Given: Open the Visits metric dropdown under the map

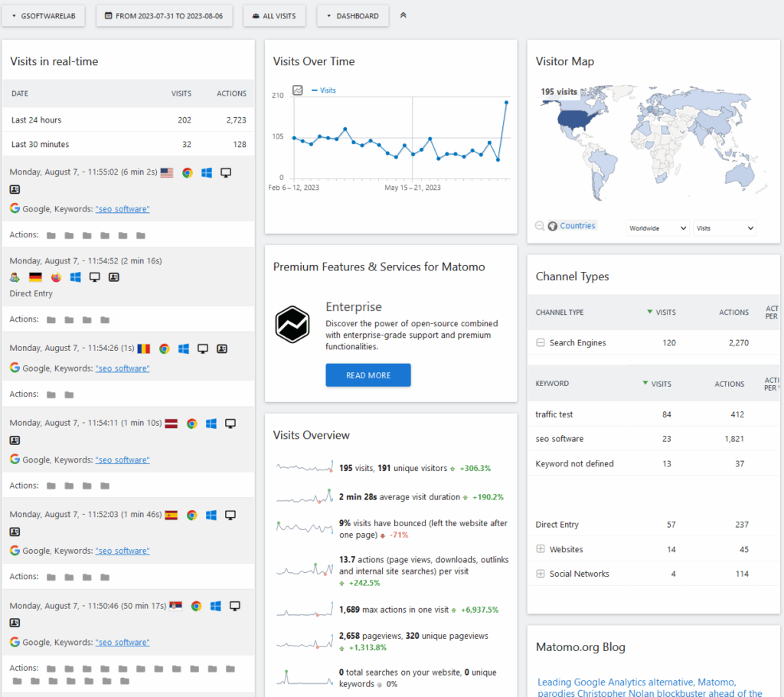Looking at the screenshot, I should click(724, 227).
